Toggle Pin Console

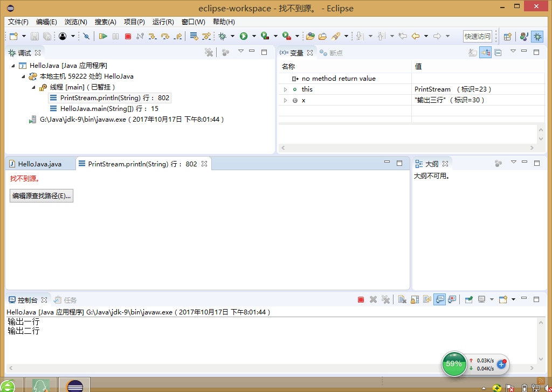[x=468, y=299]
